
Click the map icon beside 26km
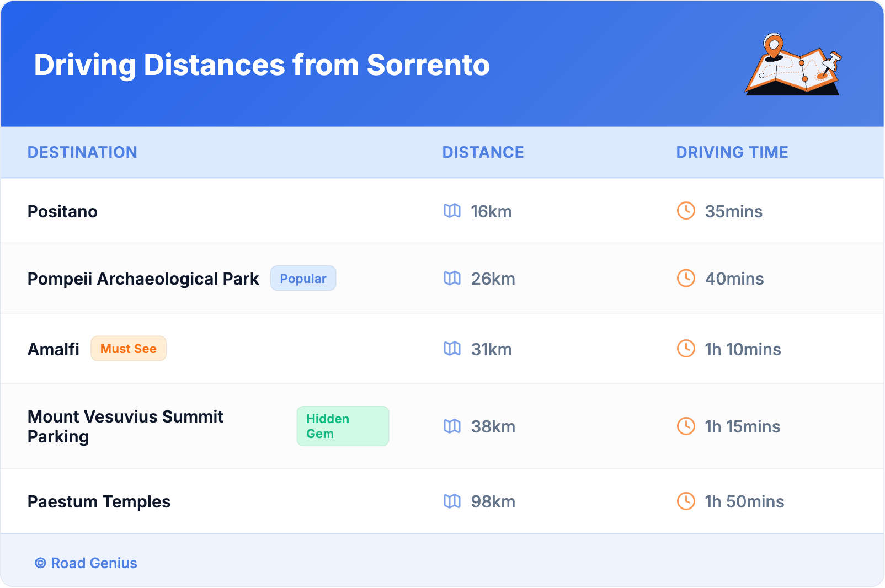[452, 278]
